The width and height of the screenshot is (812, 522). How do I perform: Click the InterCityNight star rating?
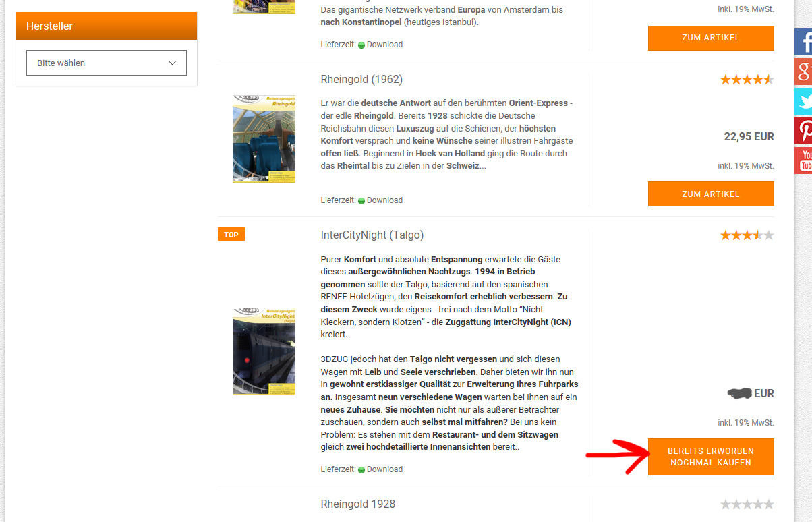pos(747,235)
